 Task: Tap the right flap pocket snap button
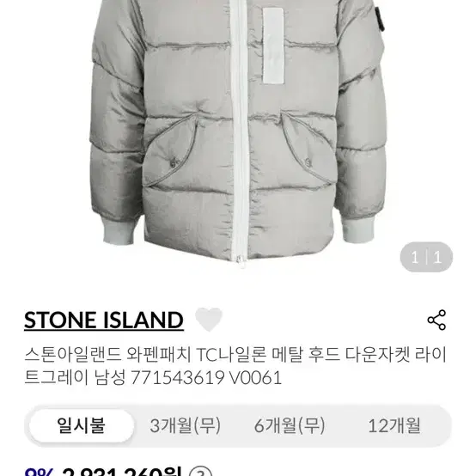point(308,162)
